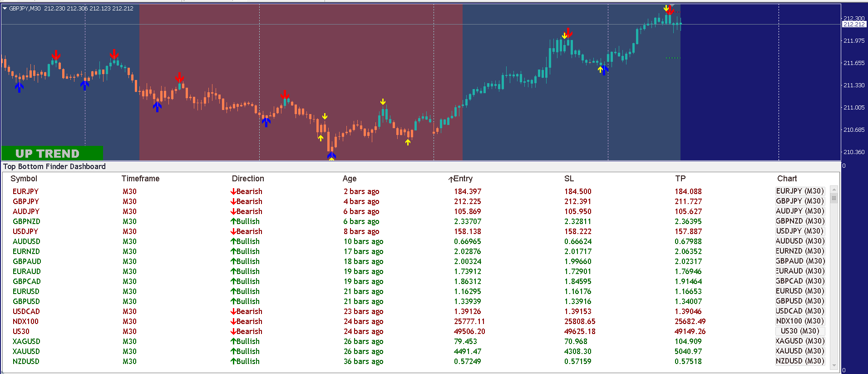
Task: Click the Bullish up-arrow icon for GBPNZD
Action: click(233, 221)
